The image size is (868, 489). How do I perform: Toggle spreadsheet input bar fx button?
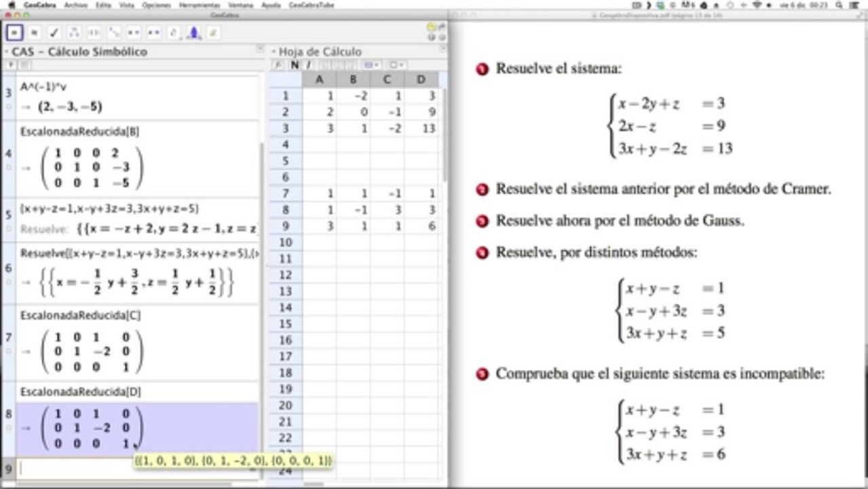click(278, 65)
